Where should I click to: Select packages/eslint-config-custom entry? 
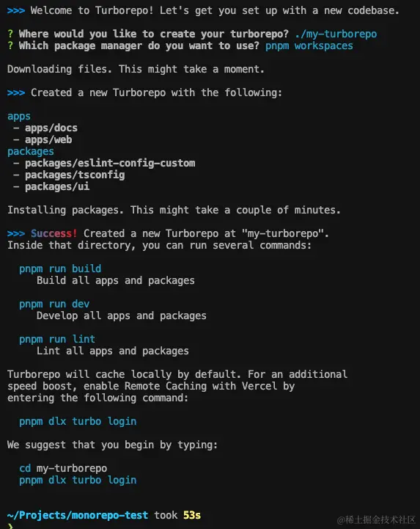click(x=110, y=164)
